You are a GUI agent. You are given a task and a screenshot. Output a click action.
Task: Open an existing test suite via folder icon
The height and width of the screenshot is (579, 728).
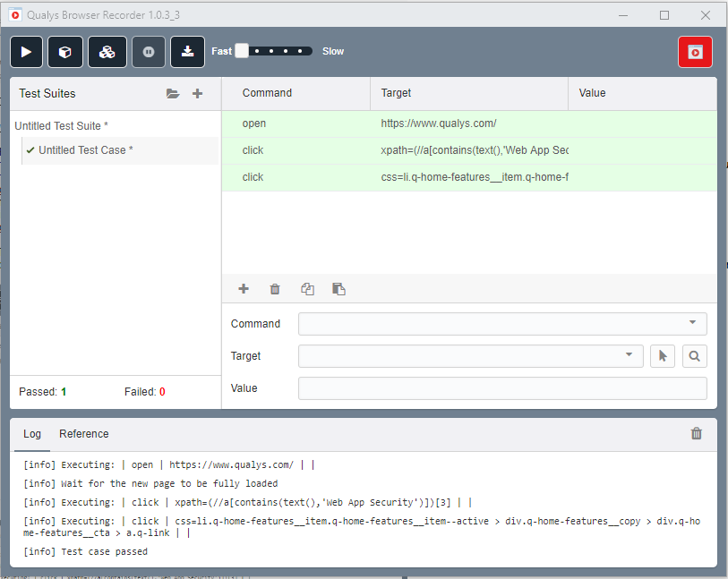(173, 93)
